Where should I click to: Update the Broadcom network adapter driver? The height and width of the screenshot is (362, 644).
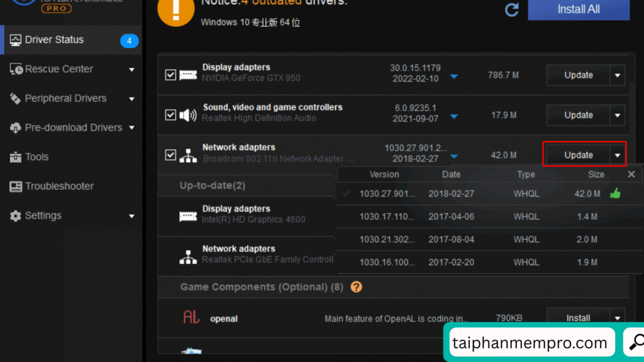(578, 155)
